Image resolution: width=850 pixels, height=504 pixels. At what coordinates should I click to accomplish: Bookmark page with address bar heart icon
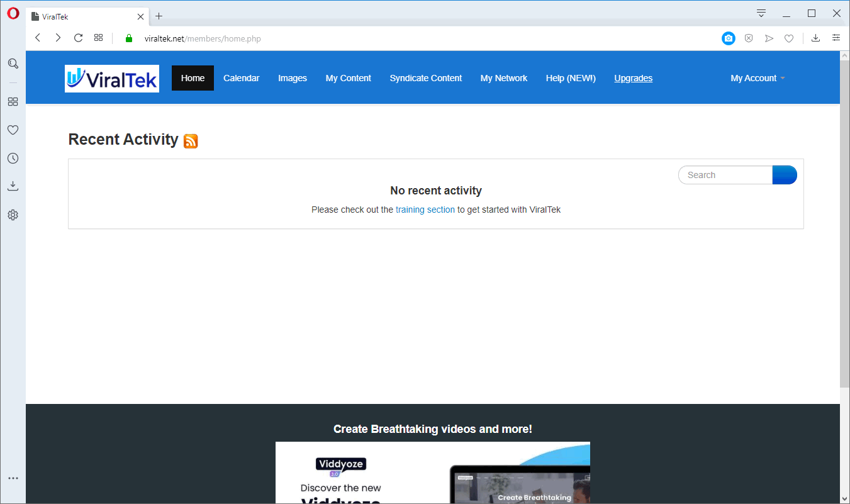(789, 38)
